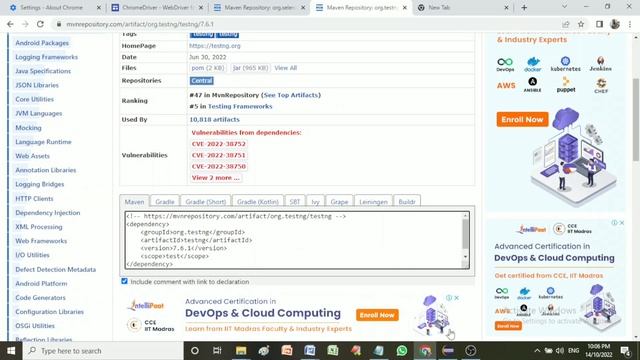
Task: Download the pom (2 KB) file
Action: pyautogui.click(x=208, y=68)
